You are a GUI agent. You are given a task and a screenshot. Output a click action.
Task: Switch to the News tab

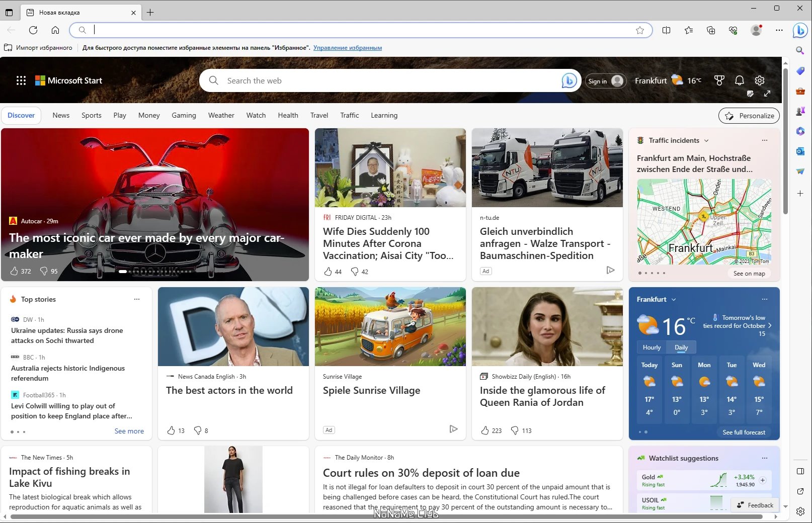tap(61, 115)
